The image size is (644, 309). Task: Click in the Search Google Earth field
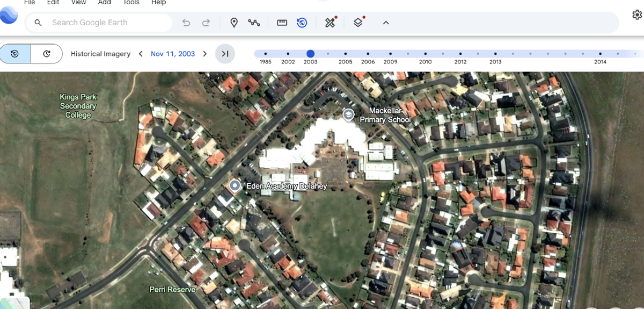pos(107,23)
